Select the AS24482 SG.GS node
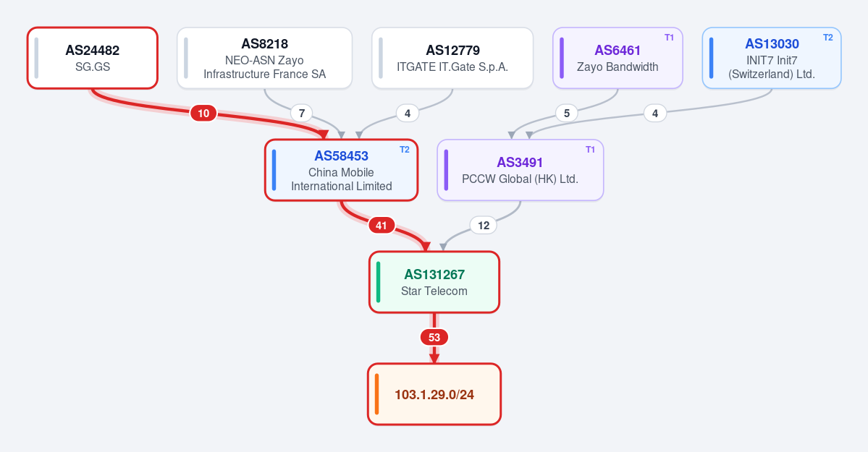The height and width of the screenshot is (452, 868). tap(93, 58)
